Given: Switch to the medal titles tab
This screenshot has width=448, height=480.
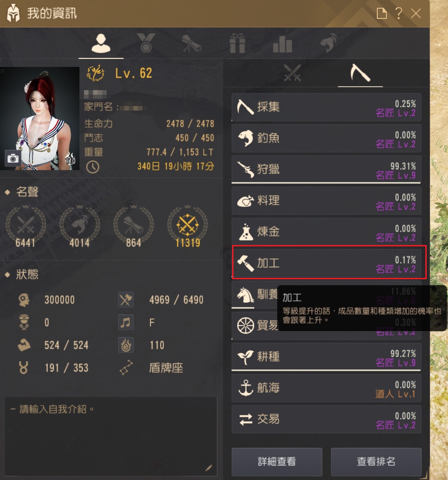Looking at the screenshot, I should tap(146, 43).
